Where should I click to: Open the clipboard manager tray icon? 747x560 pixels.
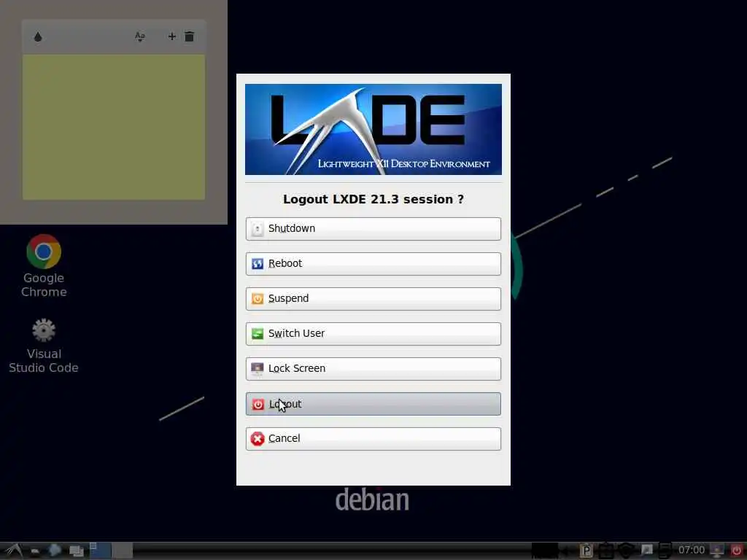(x=586, y=551)
